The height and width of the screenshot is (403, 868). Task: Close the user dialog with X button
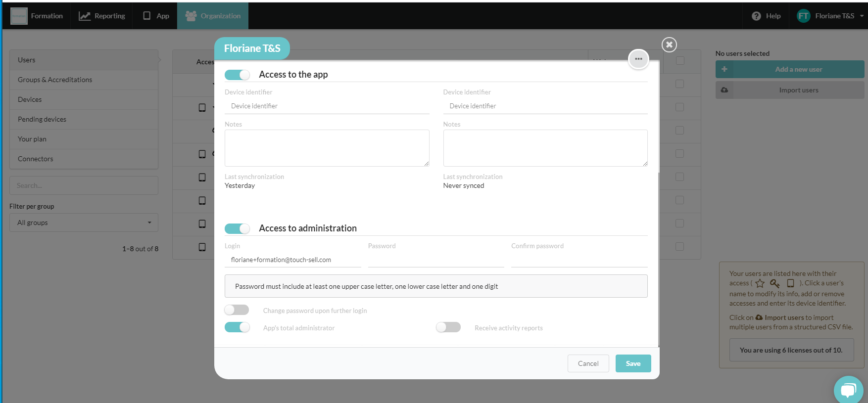point(669,45)
